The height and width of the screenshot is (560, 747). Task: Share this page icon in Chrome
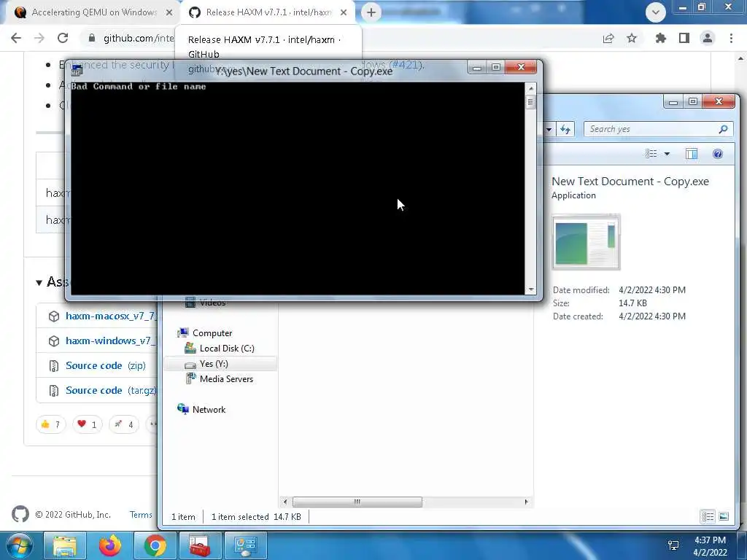608,38
